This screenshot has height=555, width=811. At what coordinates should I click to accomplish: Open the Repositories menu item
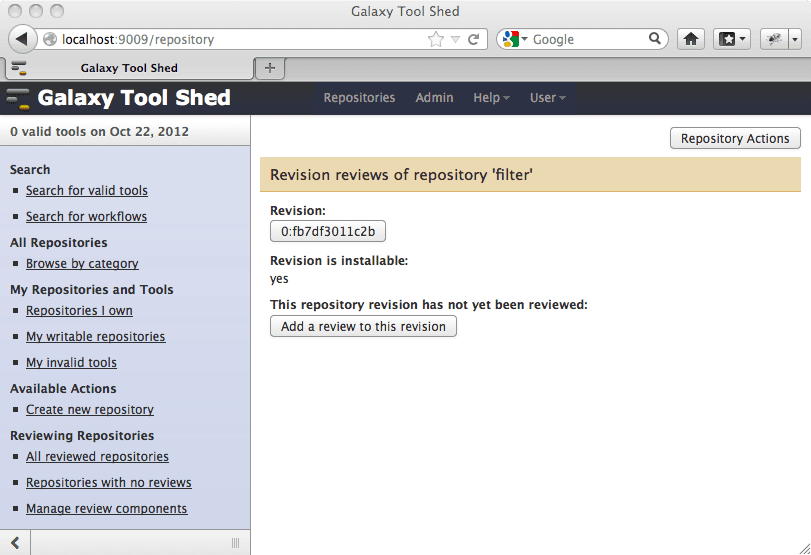359,98
